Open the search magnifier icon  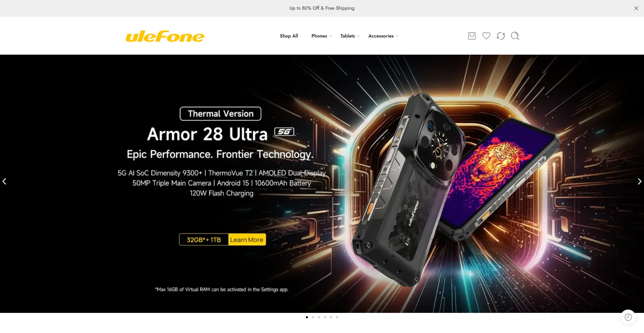pos(515,36)
